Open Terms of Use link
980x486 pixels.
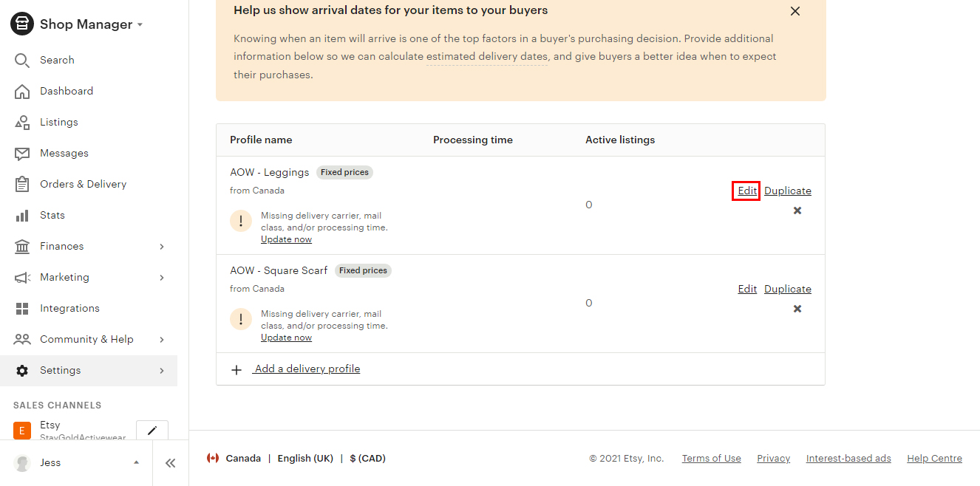click(x=711, y=458)
